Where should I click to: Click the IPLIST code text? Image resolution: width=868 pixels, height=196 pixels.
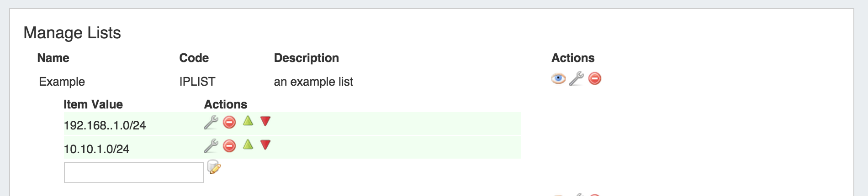coord(197,82)
